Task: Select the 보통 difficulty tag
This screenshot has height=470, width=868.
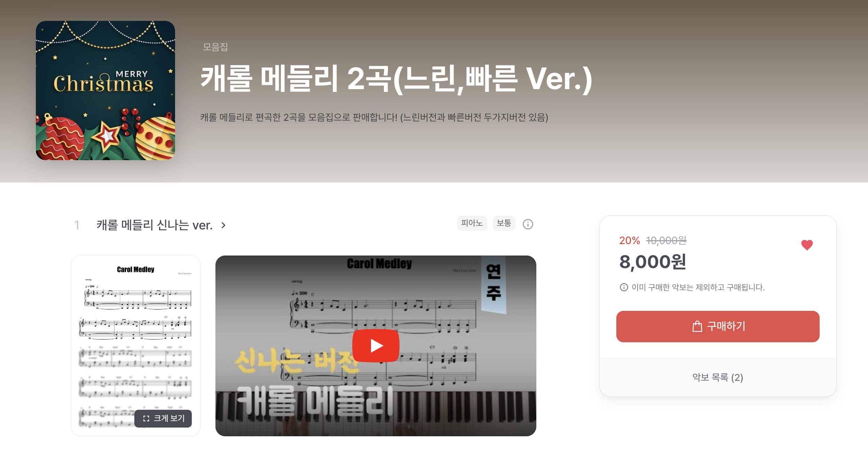Action: pyautogui.click(x=504, y=223)
